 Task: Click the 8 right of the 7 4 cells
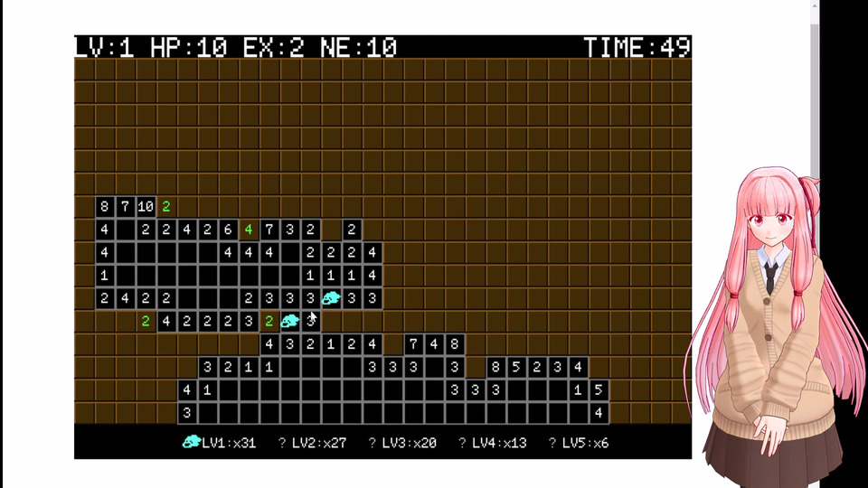click(x=455, y=344)
